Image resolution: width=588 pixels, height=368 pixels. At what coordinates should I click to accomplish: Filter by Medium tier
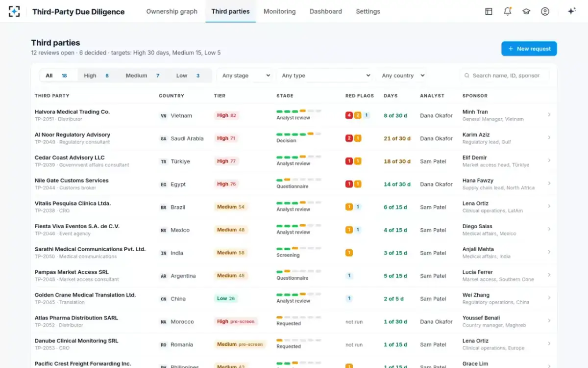click(x=143, y=76)
